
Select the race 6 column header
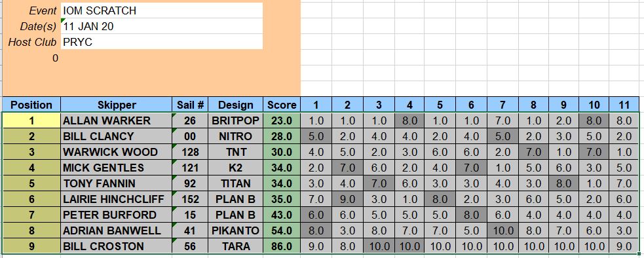click(470, 105)
